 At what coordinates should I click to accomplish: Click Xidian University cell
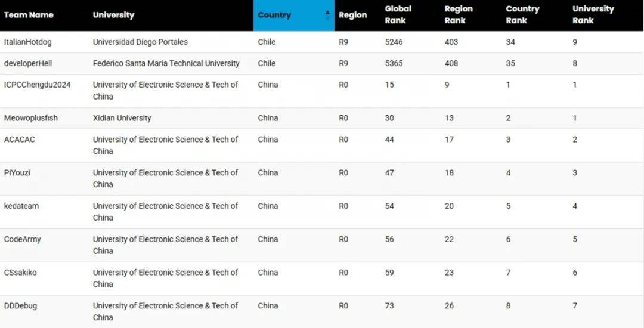point(122,118)
